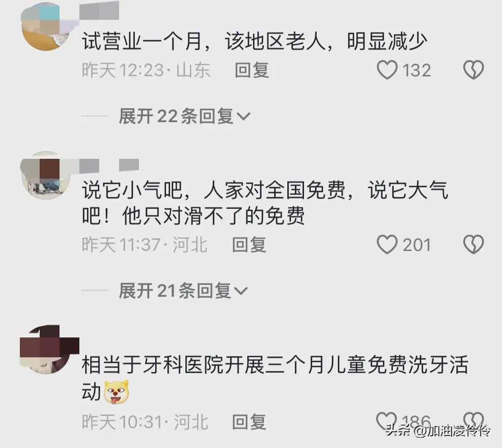Expand 展开22条回复 replies

(184, 116)
